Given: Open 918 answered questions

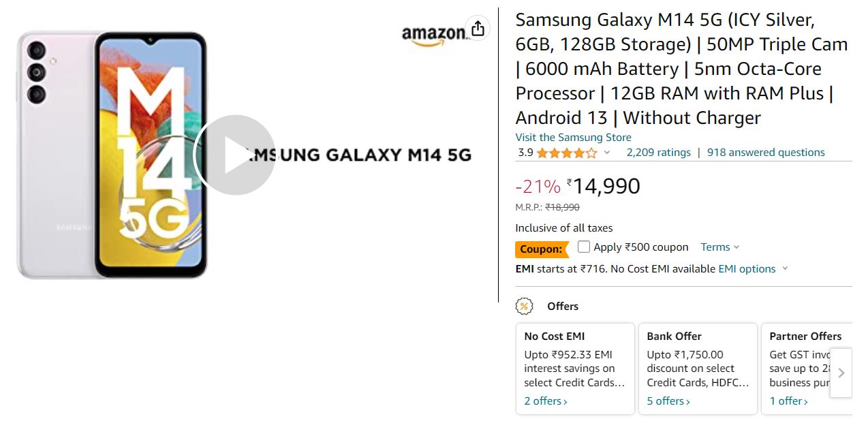Looking at the screenshot, I should pos(766,153).
